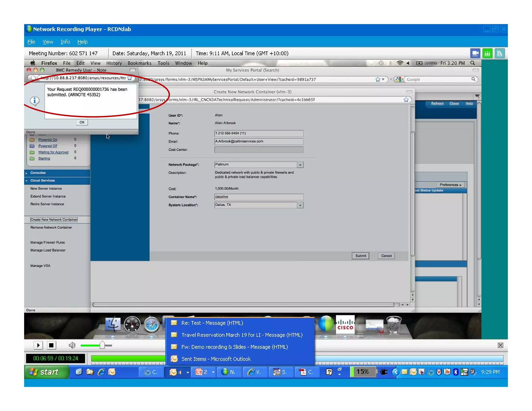Click the Spotlight search icon in Mac menu bar
Image resolution: width=532 pixels, height=411 pixels.
tap(473, 63)
